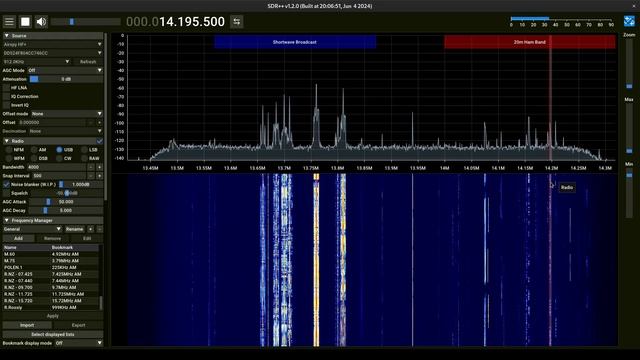
Task: Open the AGC Mode dropdown
Action: (65, 70)
